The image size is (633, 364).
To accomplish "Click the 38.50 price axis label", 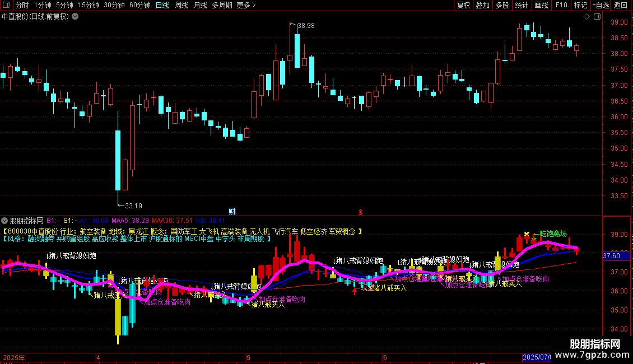I will pyautogui.click(x=619, y=38).
